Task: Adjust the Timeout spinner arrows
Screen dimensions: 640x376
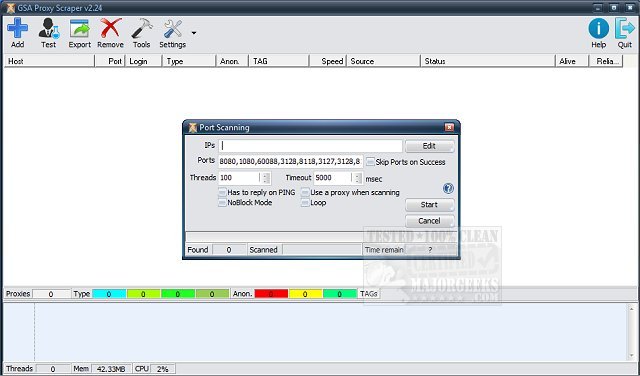Action: [358, 178]
